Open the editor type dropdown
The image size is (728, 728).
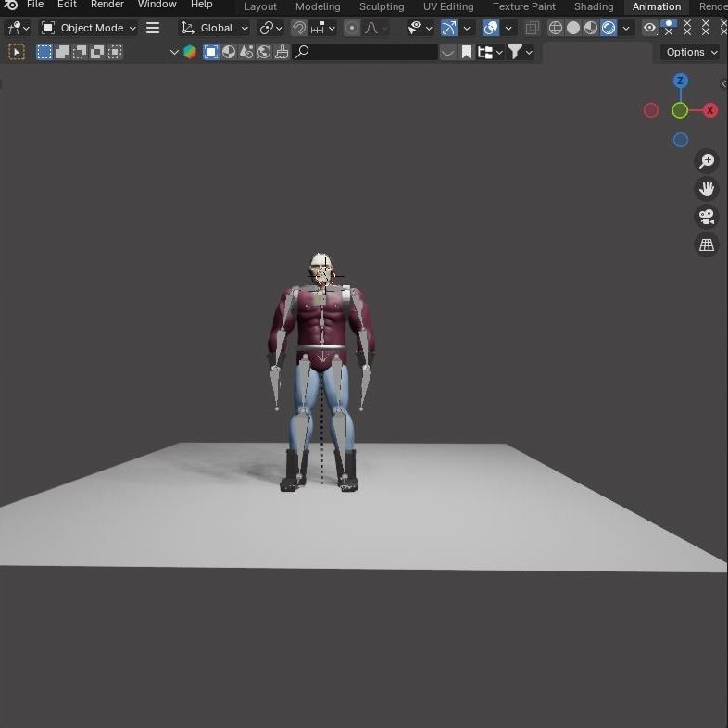19,29
